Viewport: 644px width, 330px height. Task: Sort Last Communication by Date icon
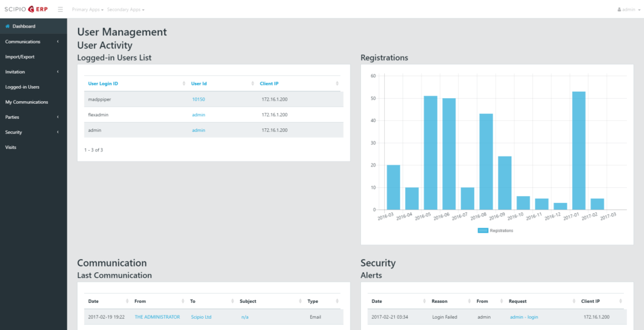coord(128,301)
